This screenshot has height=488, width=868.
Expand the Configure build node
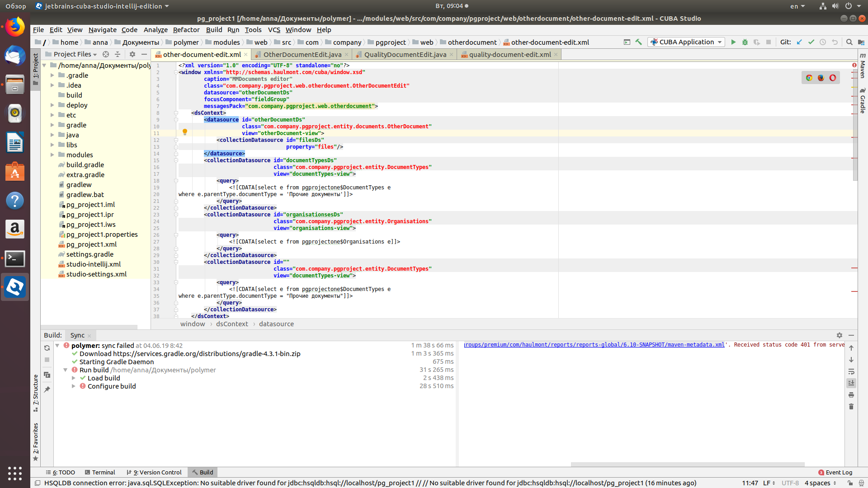(x=74, y=386)
